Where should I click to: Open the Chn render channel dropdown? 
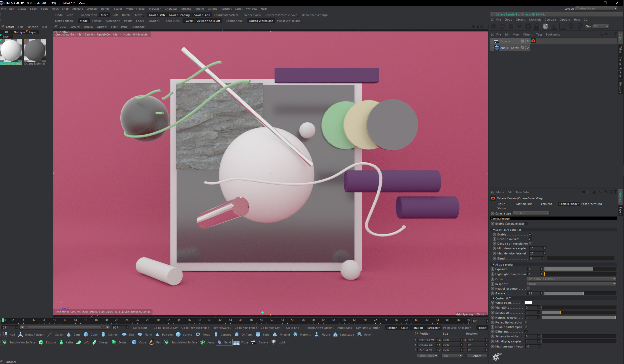click(601, 26)
